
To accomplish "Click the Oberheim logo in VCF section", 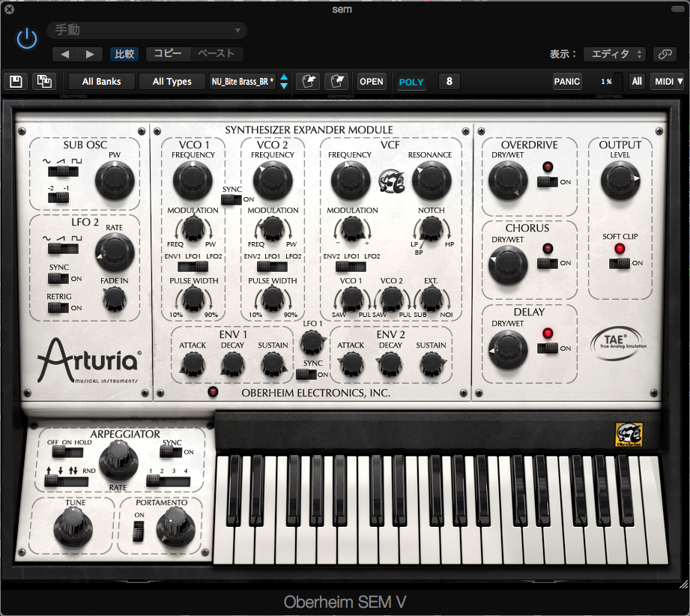I will (x=392, y=181).
